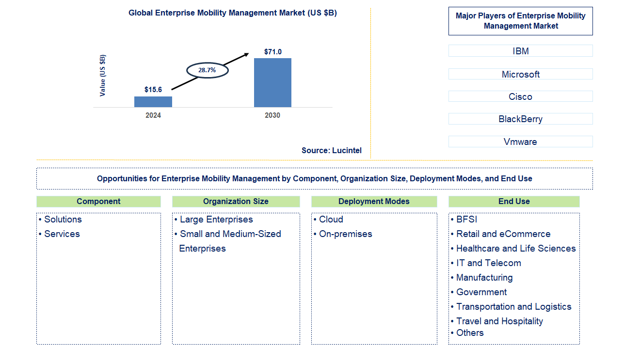The width and height of the screenshot is (624, 364).
Task: Select the Vmware player box
Action: pos(521,142)
